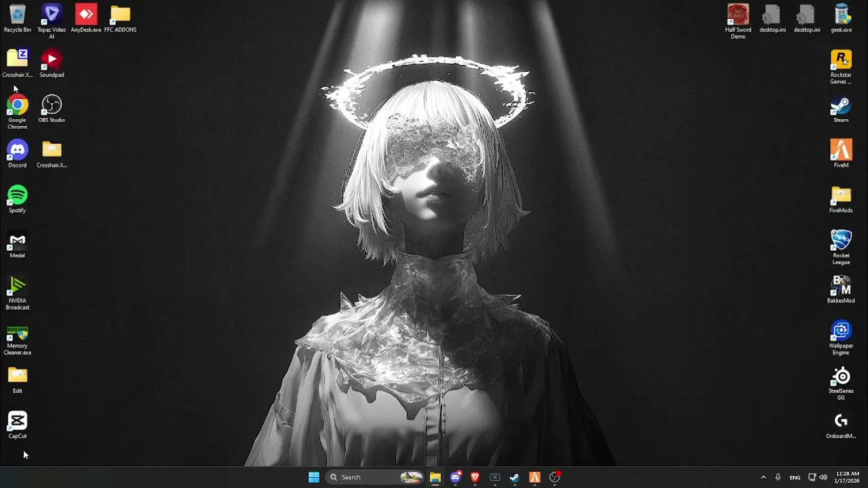Open Brave browser from the taskbar
This screenshot has width=868, height=488.
click(475, 477)
